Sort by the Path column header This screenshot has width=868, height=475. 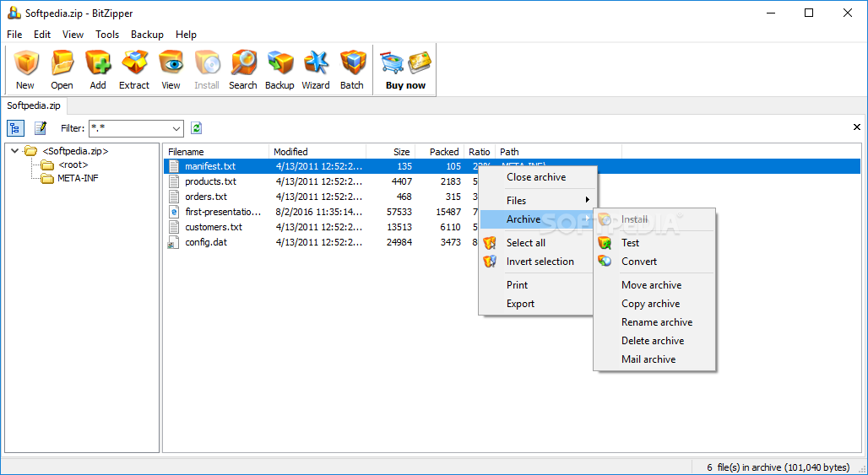pos(559,152)
